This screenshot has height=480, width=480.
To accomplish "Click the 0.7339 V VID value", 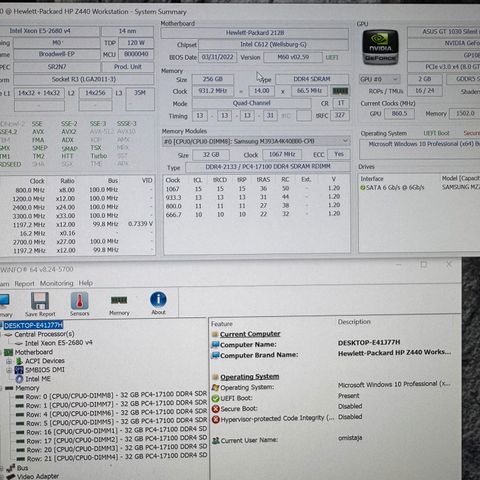I will click(x=140, y=224).
